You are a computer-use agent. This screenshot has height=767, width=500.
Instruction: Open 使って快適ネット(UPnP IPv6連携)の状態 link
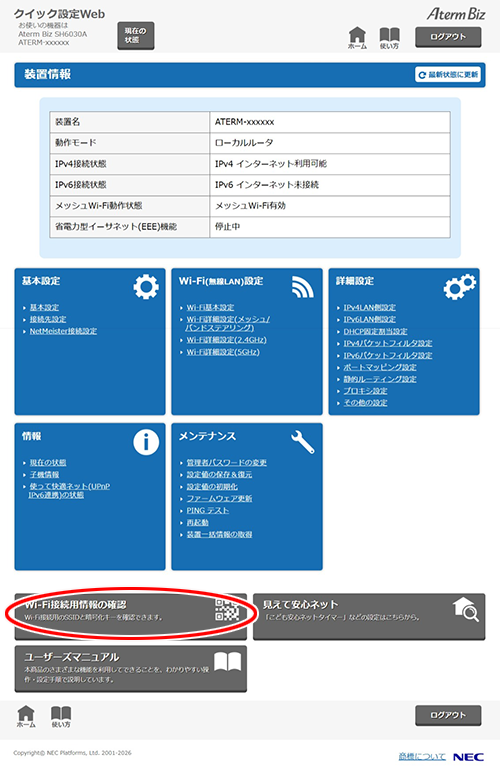69,491
